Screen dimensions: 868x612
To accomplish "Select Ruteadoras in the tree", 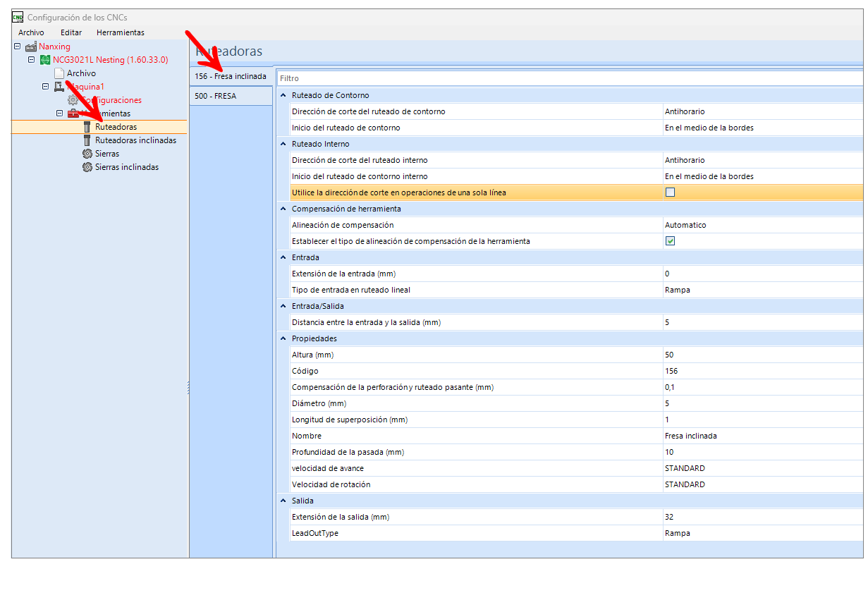I will 116,127.
